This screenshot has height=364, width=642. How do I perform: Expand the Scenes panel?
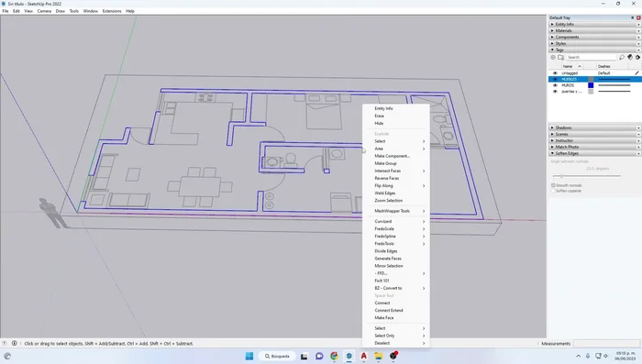[594, 134]
